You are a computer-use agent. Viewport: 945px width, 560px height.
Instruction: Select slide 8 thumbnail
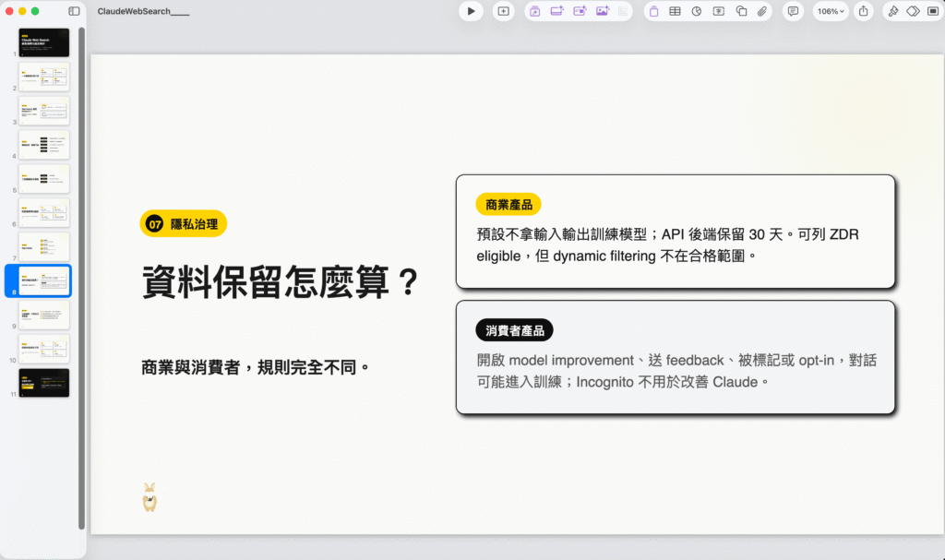pos(44,280)
